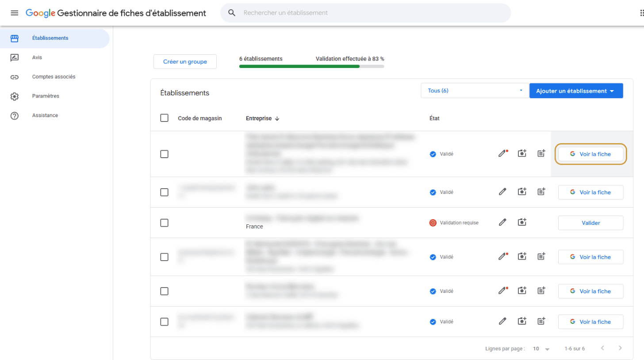Add a photo to the France establishment

click(x=522, y=223)
